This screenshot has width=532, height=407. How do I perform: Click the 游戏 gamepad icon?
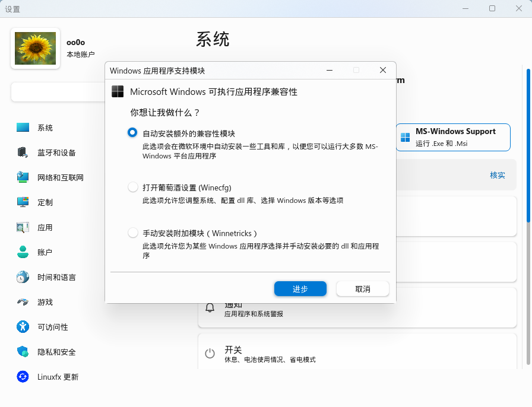pos(23,302)
